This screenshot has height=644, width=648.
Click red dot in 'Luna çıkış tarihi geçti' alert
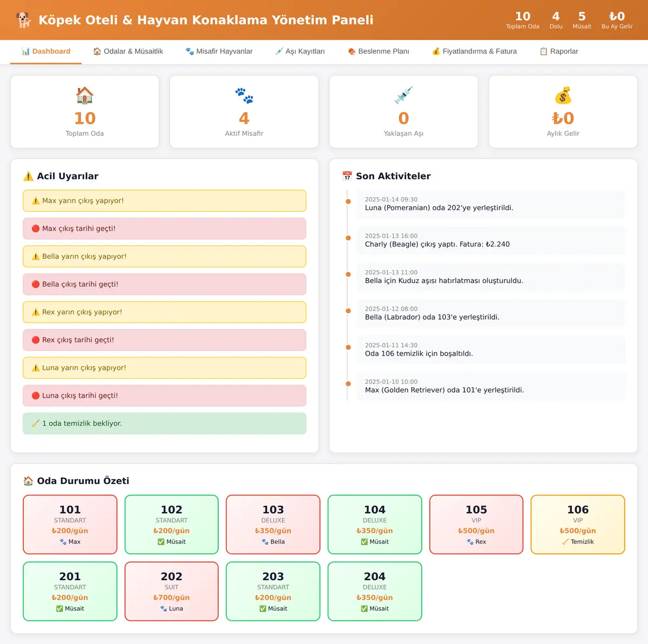[x=36, y=395]
